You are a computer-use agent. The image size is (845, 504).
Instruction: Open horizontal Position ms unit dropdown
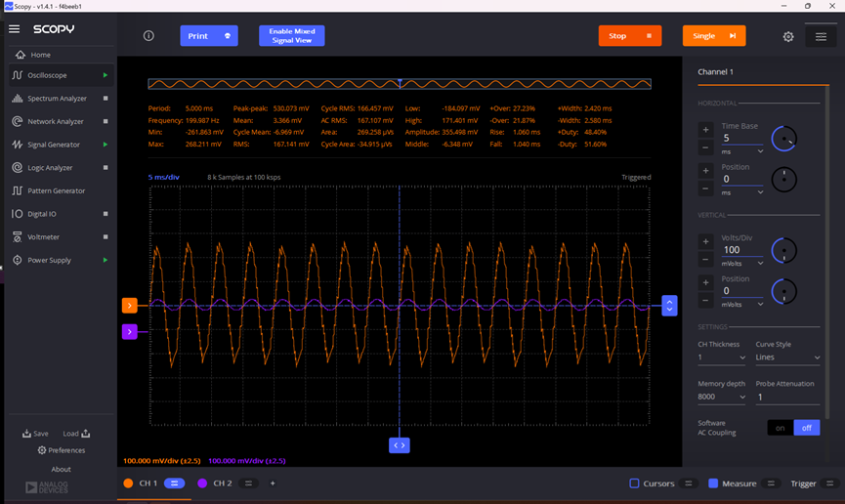[x=742, y=193]
